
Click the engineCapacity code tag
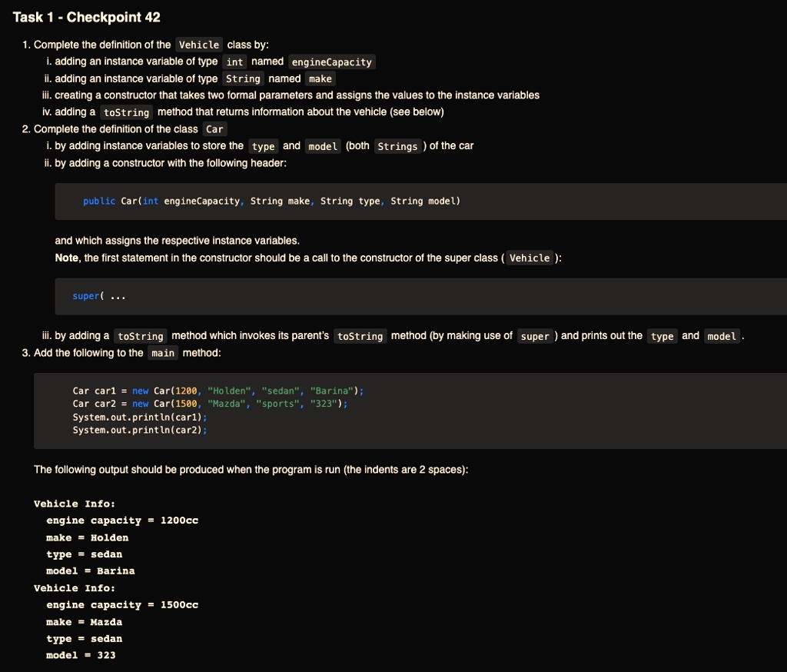pyautogui.click(x=332, y=62)
